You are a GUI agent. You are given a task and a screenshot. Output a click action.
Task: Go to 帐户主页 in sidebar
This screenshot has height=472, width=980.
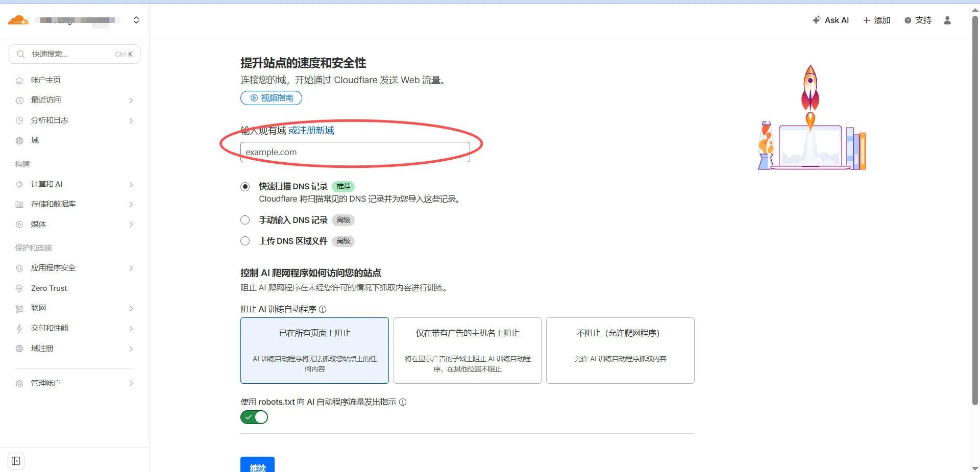point(46,80)
